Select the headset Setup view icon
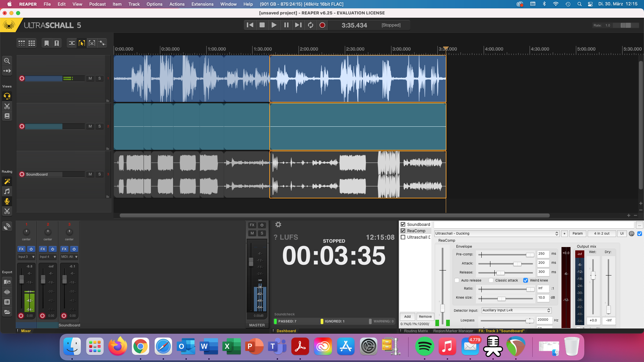This screenshot has width=644, height=362. (x=7, y=96)
